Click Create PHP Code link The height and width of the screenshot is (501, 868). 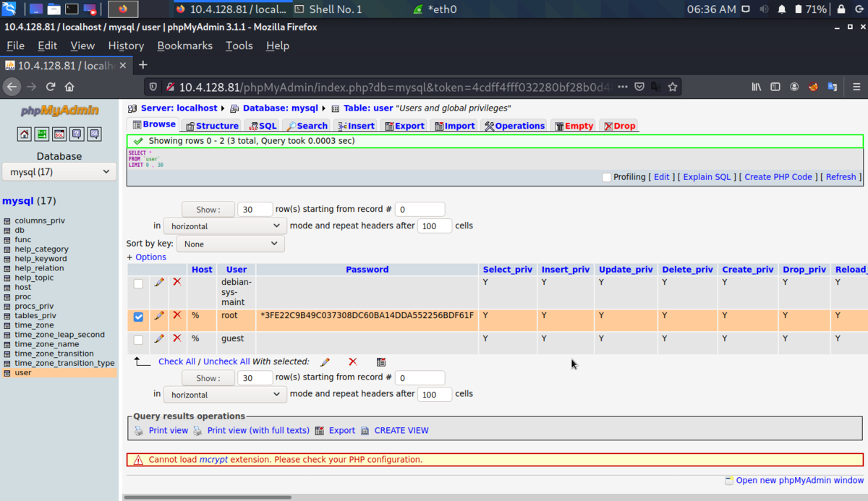778,177
